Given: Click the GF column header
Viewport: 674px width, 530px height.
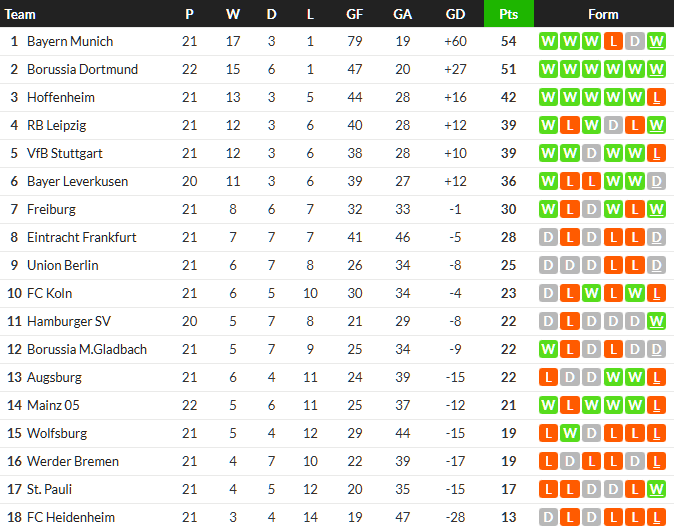Looking at the screenshot, I should click(354, 14).
